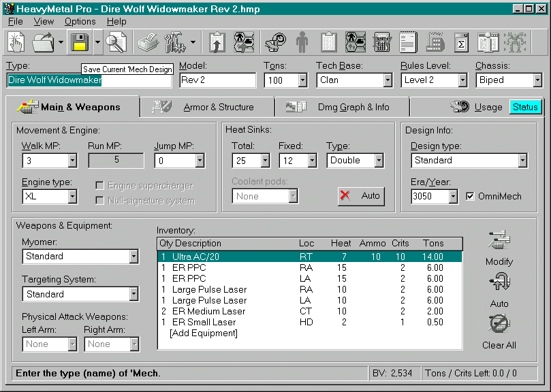Open the heat sink Fixed dropdown

tap(312, 161)
